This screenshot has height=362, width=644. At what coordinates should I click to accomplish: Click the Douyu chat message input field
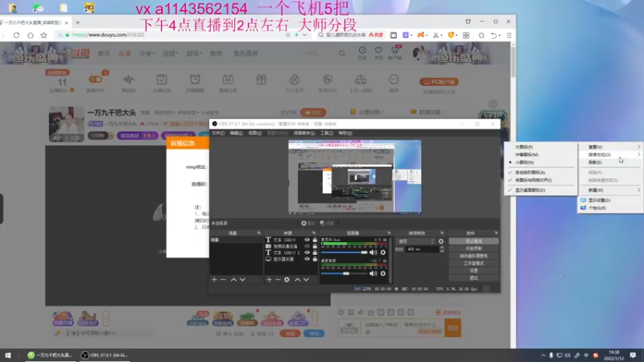pos(402,328)
